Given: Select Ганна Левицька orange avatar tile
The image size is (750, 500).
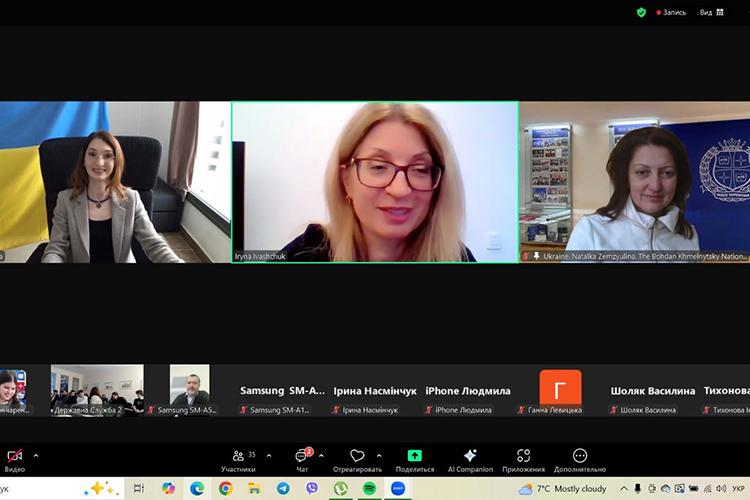Looking at the screenshot, I should (x=560, y=390).
